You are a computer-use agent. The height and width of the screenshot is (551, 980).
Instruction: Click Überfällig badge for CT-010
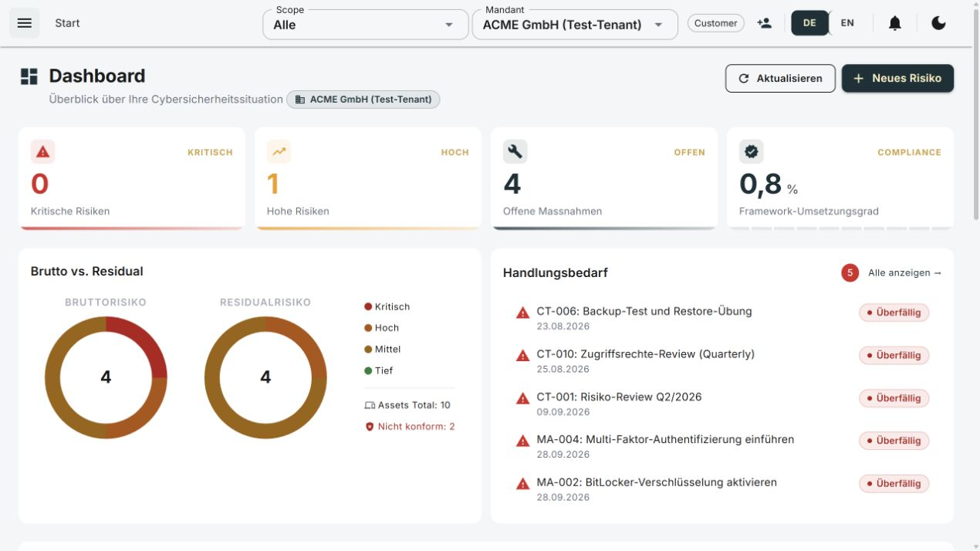point(894,356)
